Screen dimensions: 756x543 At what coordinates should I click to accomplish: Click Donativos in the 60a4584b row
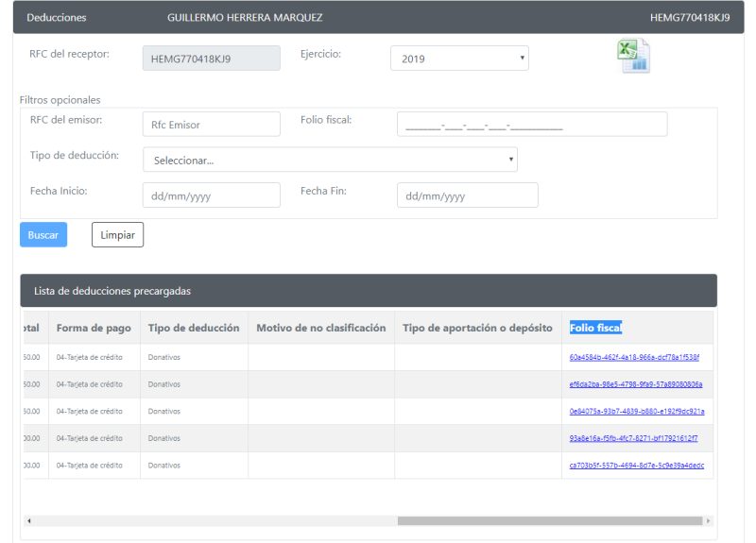pyautogui.click(x=163, y=358)
